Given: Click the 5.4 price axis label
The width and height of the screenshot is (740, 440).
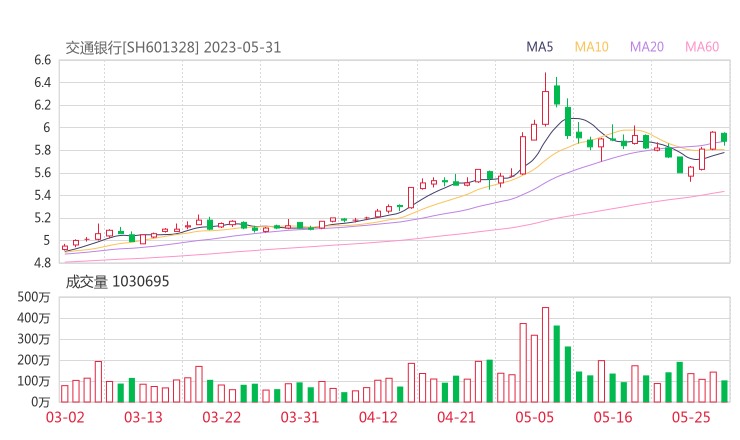Looking at the screenshot, I should [x=42, y=195].
